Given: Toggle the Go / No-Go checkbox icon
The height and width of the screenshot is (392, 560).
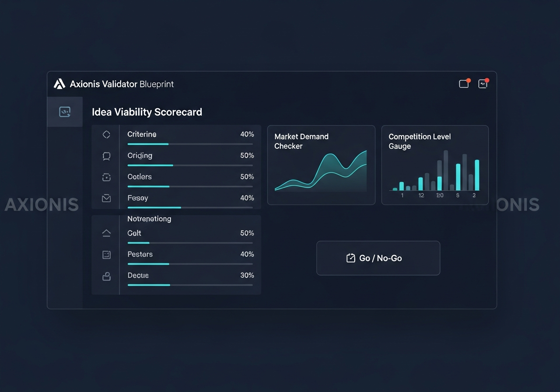Looking at the screenshot, I should 350,258.
